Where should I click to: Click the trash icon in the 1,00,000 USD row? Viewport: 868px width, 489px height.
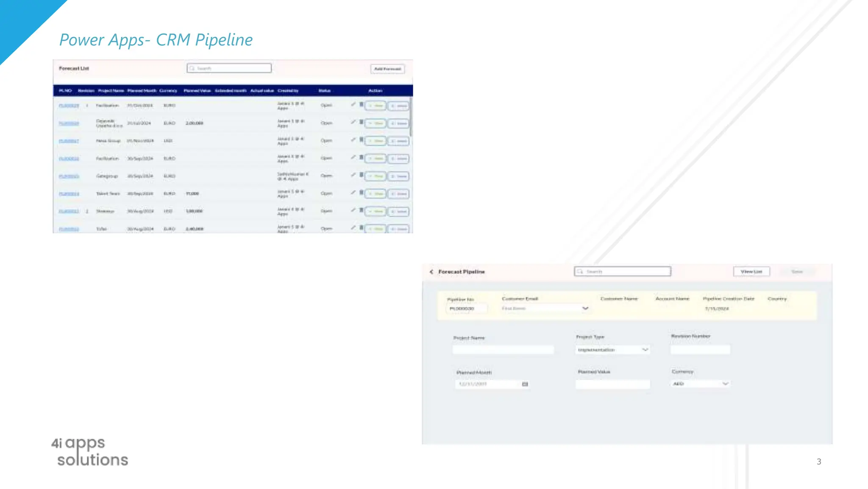pos(361,210)
